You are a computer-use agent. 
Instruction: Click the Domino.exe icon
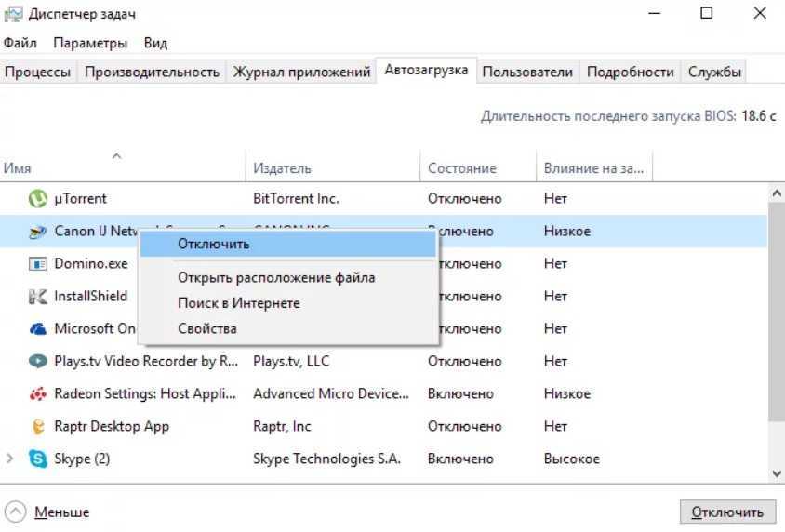tap(37, 264)
